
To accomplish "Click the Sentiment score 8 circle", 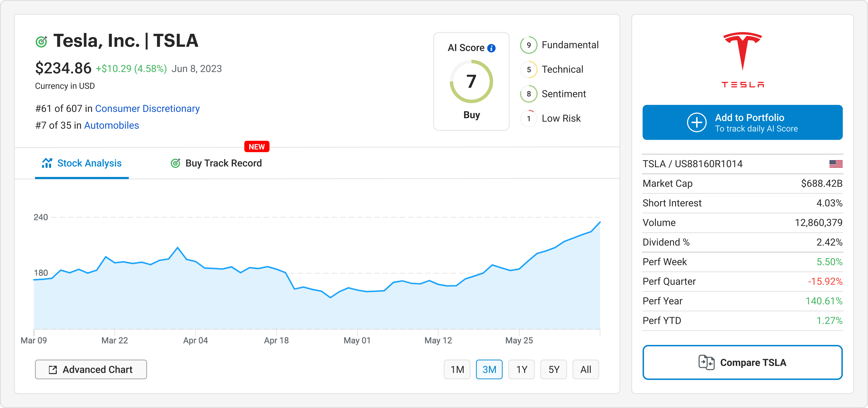I will click(528, 94).
